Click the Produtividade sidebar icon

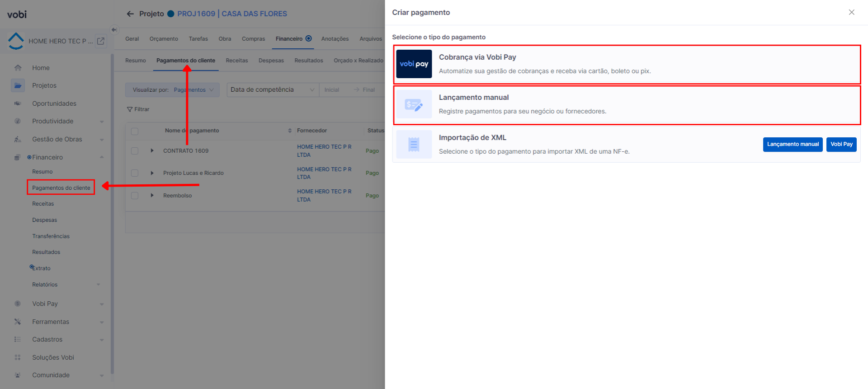[18, 121]
